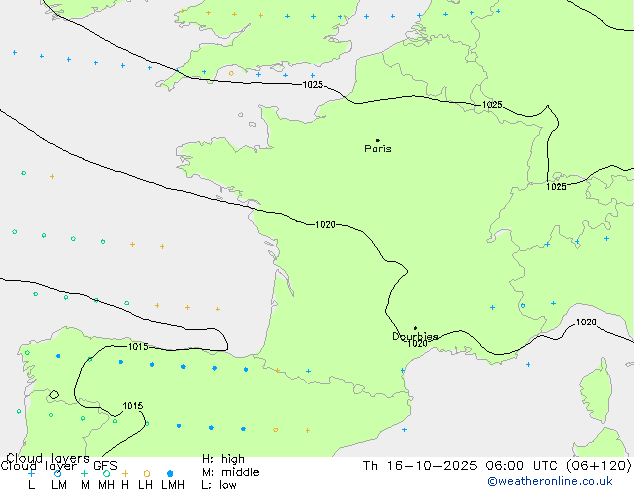The image size is (634, 490).
Task: Click the high cloud orange plus legend icon
Action: pyautogui.click(x=125, y=473)
